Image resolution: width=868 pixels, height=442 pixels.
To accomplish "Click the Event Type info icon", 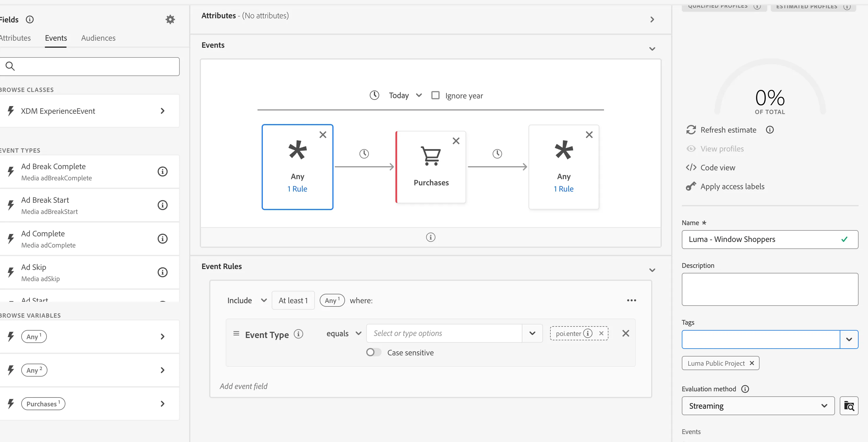I will [x=298, y=334].
